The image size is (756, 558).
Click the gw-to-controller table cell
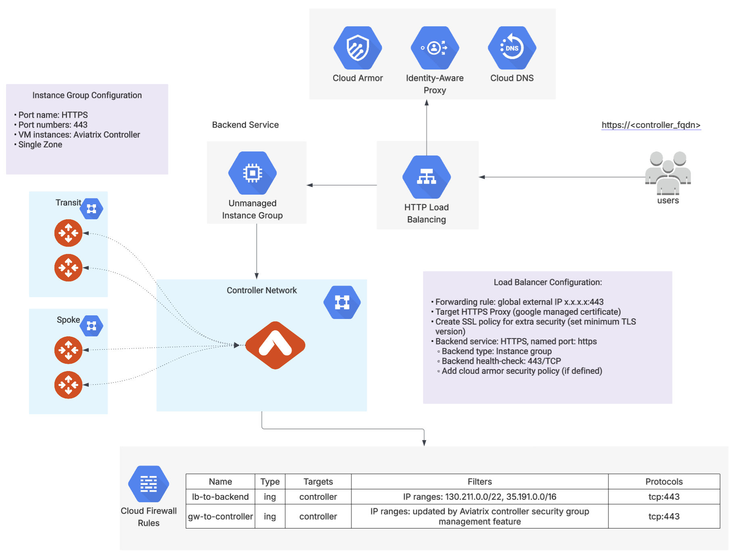pyautogui.click(x=220, y=516)
